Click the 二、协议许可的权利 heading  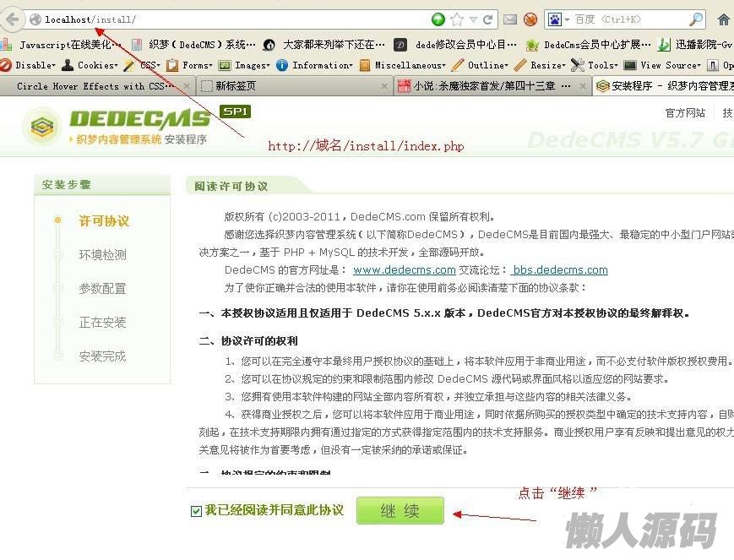coord(248,340)
